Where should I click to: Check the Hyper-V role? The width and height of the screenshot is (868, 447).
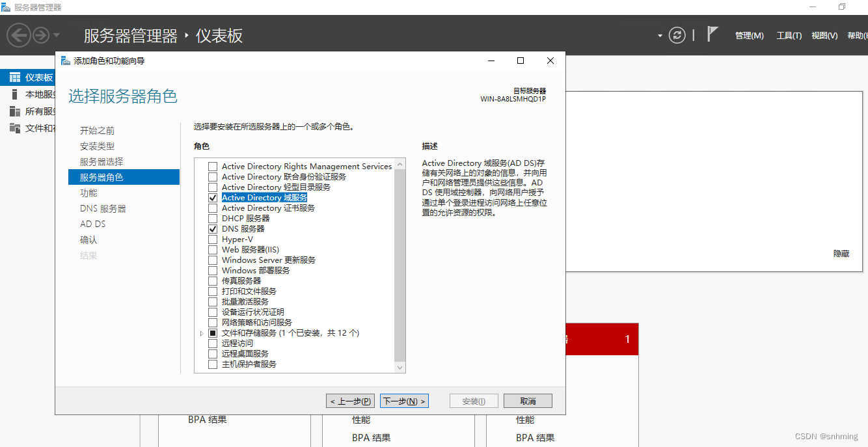213,239
